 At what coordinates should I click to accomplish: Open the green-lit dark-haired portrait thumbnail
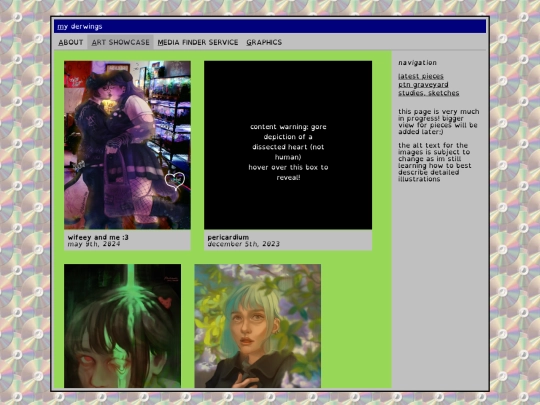pos(123,326)
